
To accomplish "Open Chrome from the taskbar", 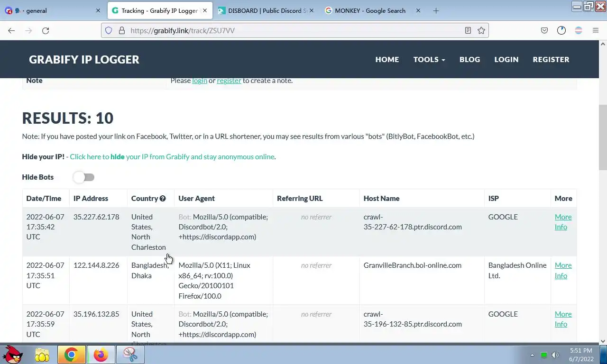I will click(72, 355).
